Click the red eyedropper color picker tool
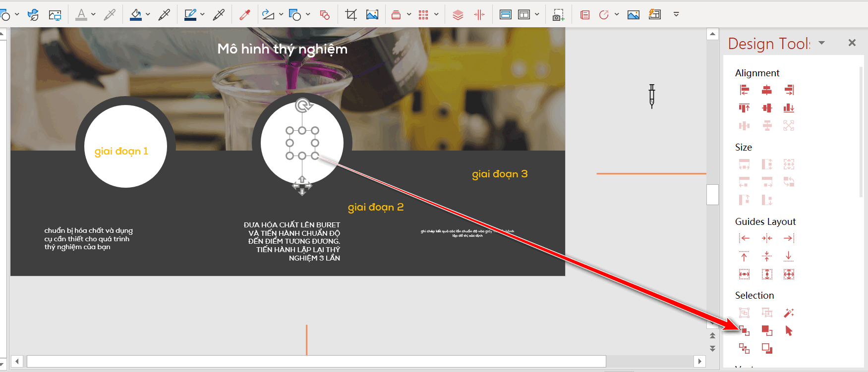 (245, 14)
